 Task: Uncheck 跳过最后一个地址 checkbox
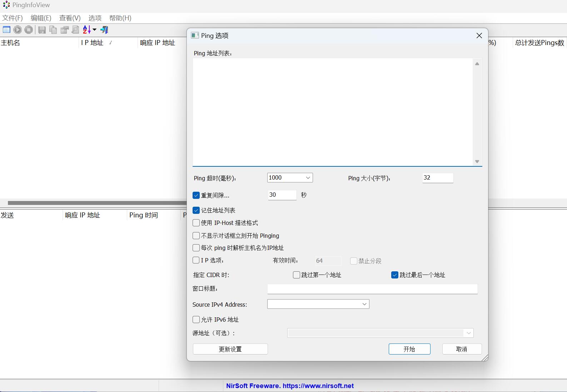click(395, 275)
